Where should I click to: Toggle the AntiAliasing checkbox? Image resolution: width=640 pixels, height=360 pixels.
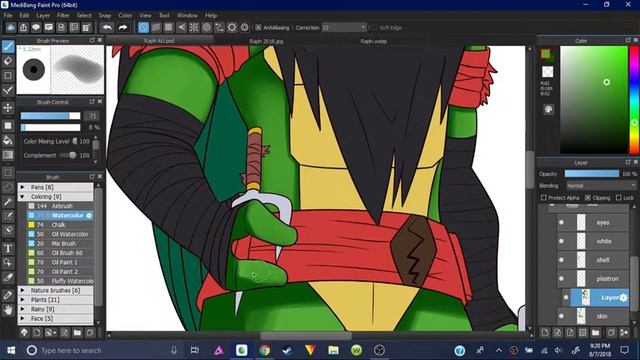pos(258,28)
